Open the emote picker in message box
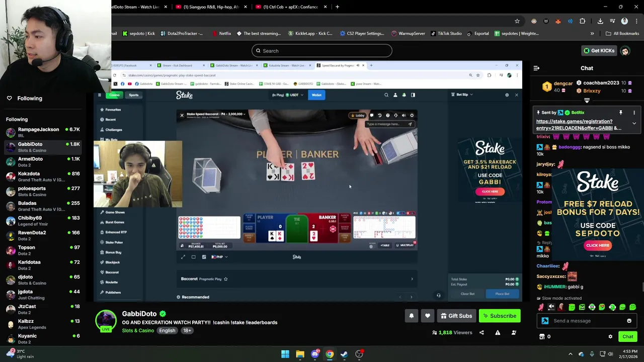This screenshot has width=644, height=362. 629,321
